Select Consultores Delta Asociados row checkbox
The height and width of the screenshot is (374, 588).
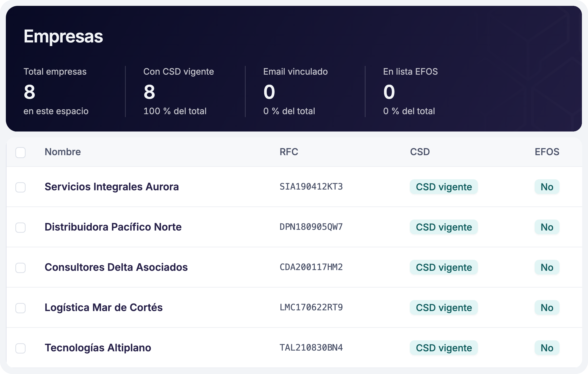click(20, 268)
